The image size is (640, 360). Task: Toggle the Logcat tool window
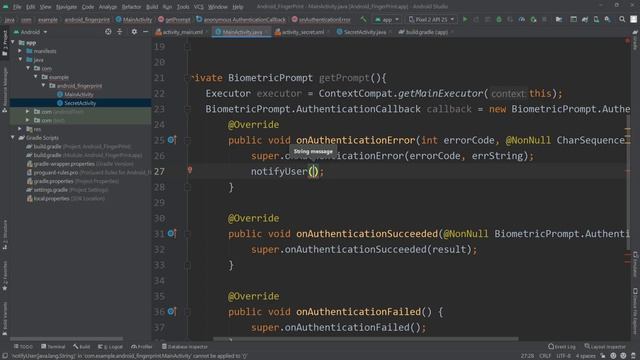(x=110, y=347)
